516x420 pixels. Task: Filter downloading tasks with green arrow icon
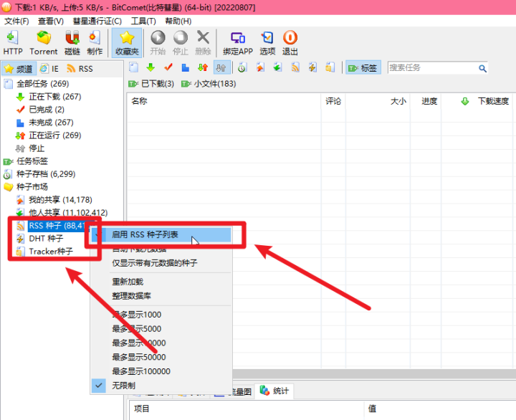click(x=150, y=67)
